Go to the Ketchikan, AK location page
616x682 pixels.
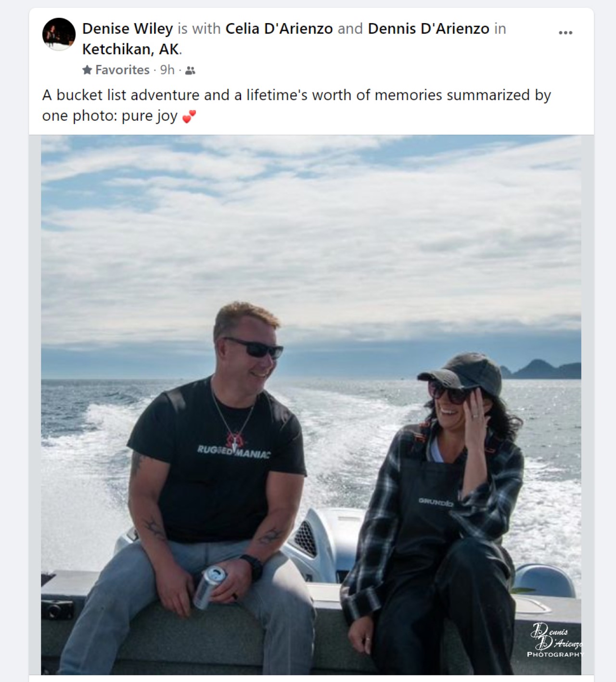[131, 49]
